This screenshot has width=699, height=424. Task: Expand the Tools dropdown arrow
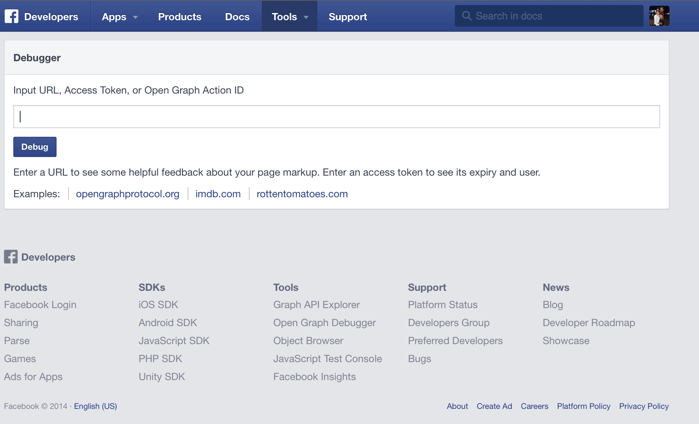(x=306, y=17)
